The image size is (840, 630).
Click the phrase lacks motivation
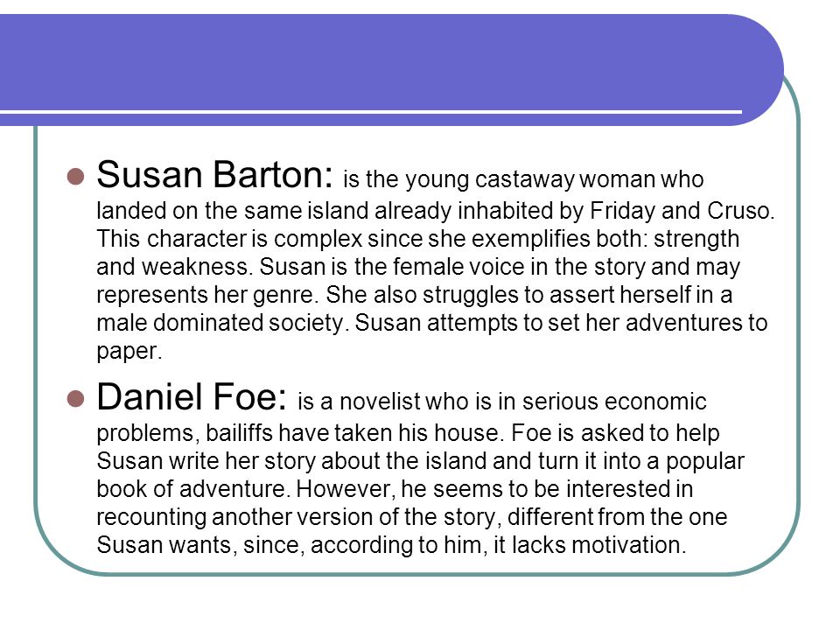[598, 545]
